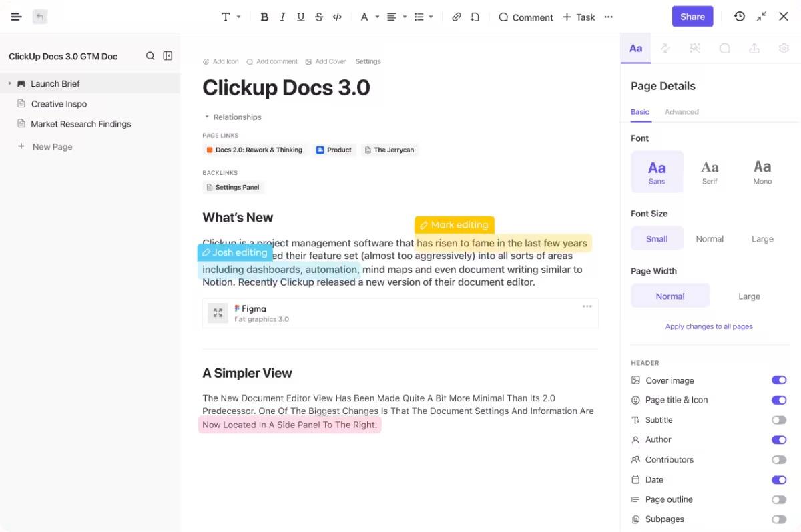Add a New Page in sidebar

click(45, 146)
